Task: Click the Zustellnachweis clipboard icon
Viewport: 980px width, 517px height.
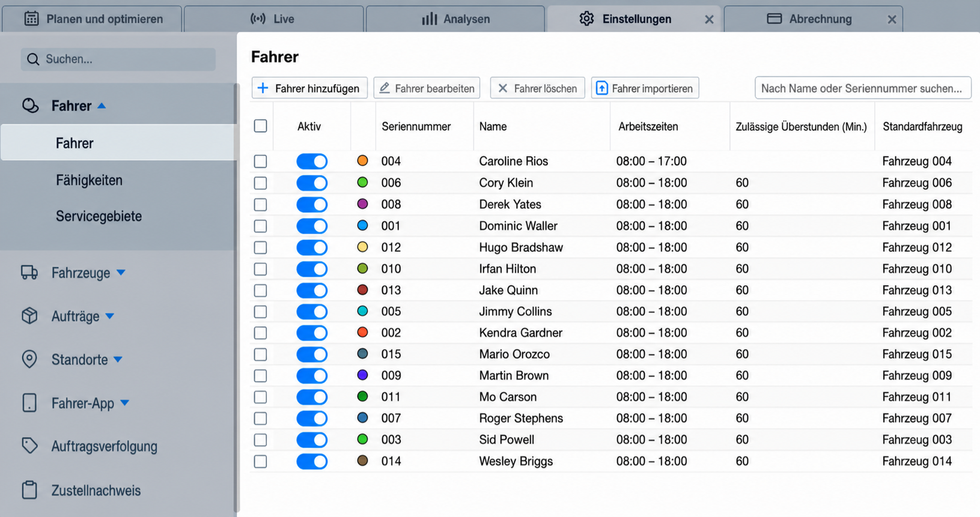Action: point(29,490)
